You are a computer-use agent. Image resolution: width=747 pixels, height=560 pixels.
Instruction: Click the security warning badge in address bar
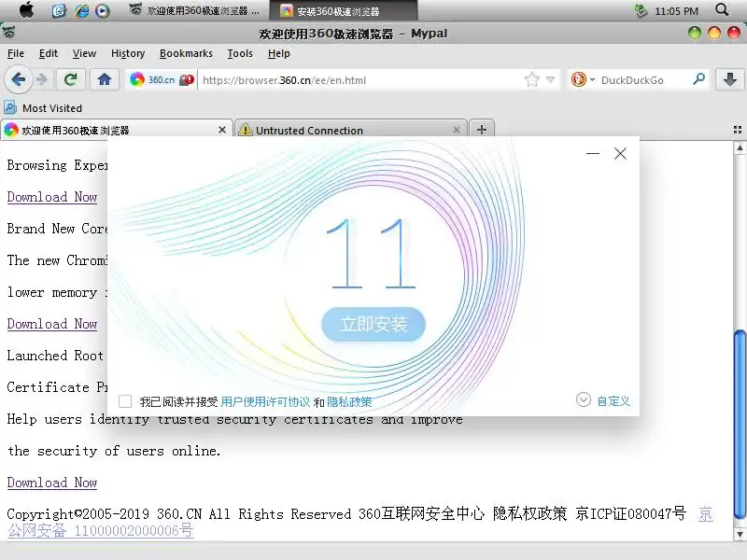[x=186, y=79]
